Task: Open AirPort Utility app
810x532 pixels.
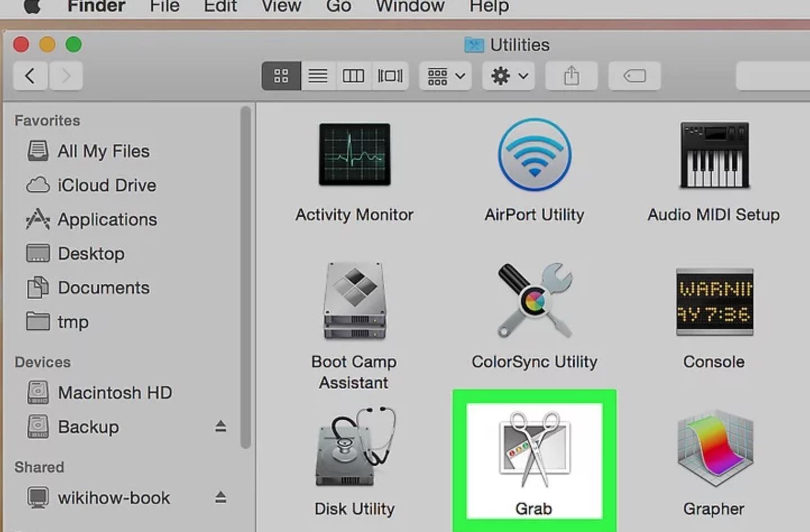Action: [534, 155]
